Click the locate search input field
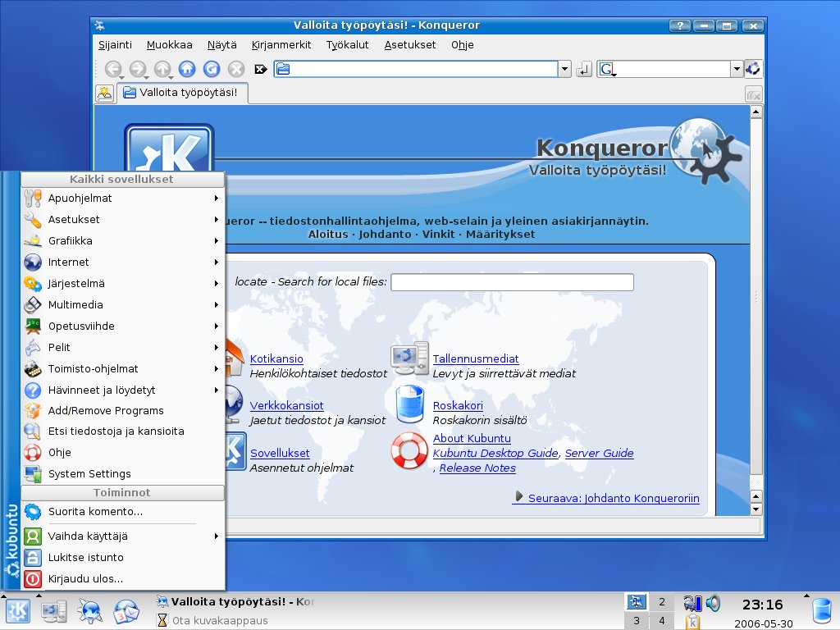The width and height of the screenshot is (840, 630). pyautogui.click(x=512, y=282)
